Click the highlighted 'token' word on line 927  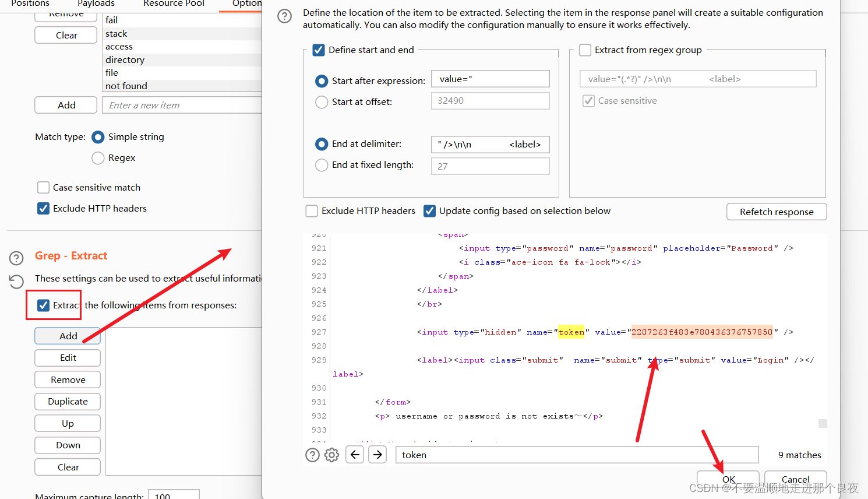571,332
